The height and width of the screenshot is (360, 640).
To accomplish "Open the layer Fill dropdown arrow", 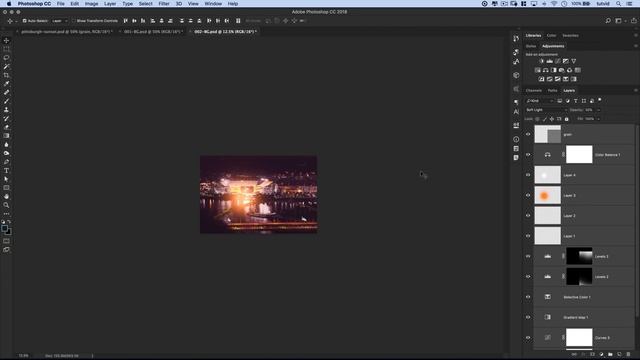I will pos(598,119).
